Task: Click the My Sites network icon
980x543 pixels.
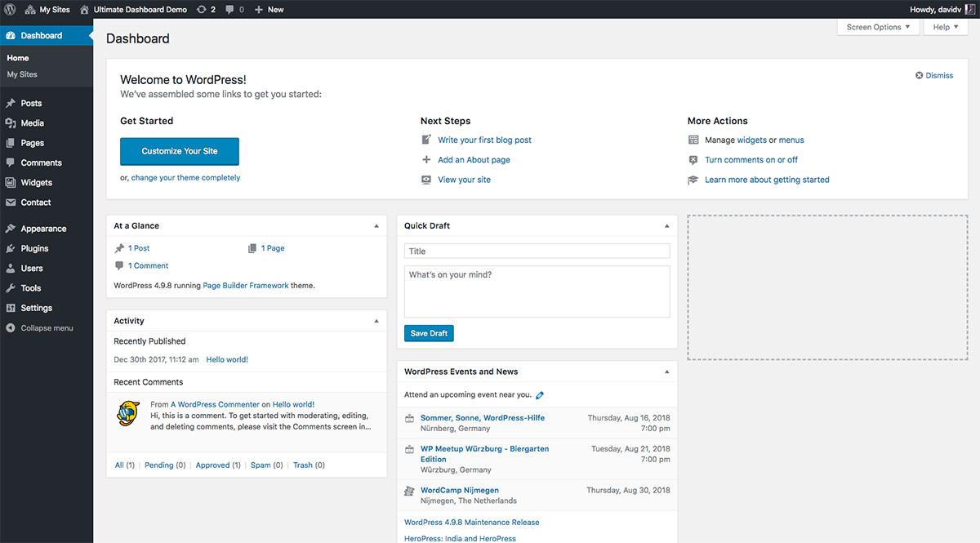Action: click(30, 9)
